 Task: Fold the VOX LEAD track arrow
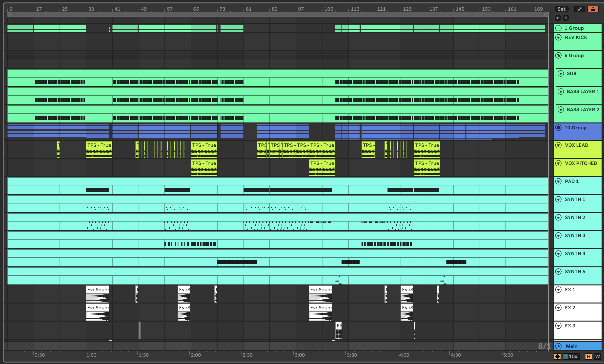tap(558, 145)
